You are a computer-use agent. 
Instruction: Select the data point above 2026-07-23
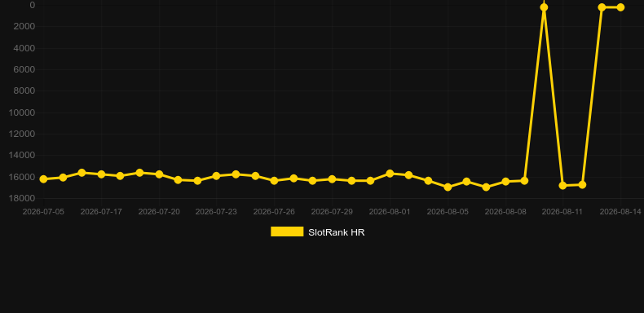click(217, 176)
